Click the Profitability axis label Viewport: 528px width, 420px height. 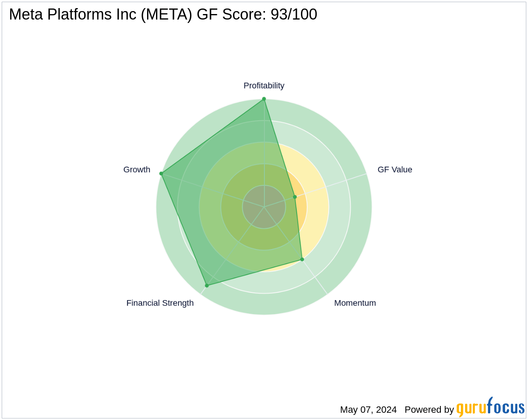[264, 86]
